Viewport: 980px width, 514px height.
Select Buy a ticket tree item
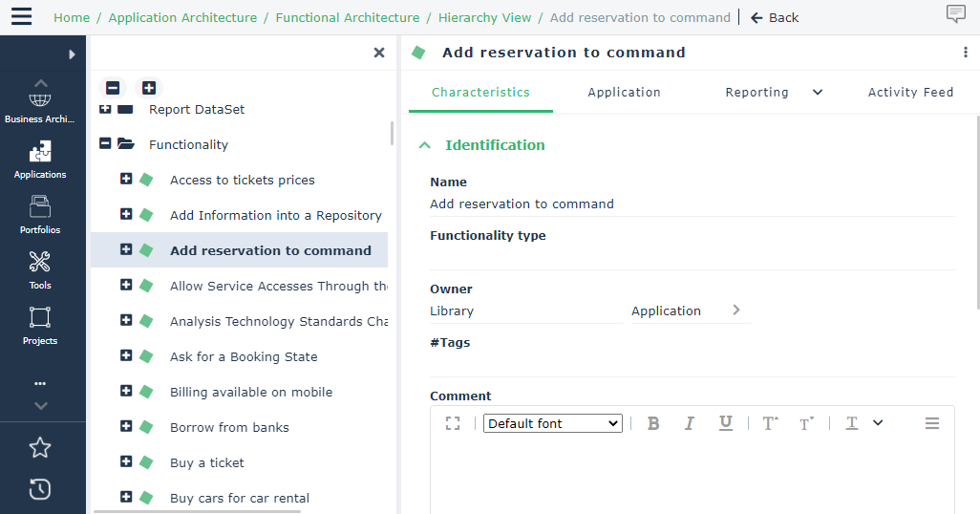[x=207, y=462]
